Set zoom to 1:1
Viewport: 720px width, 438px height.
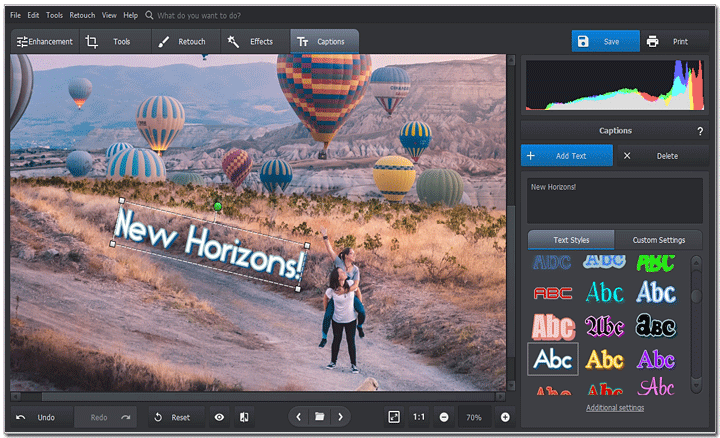(419, 417)
